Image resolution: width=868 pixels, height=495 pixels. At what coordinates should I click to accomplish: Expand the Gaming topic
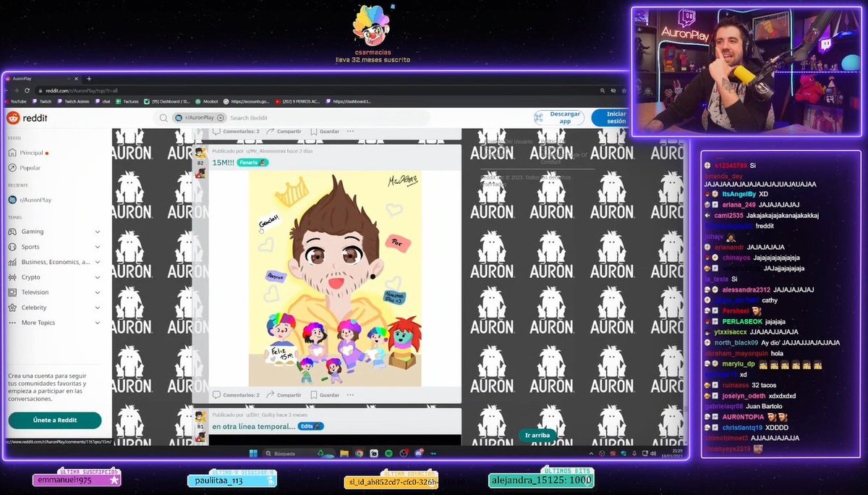[98, 232]
